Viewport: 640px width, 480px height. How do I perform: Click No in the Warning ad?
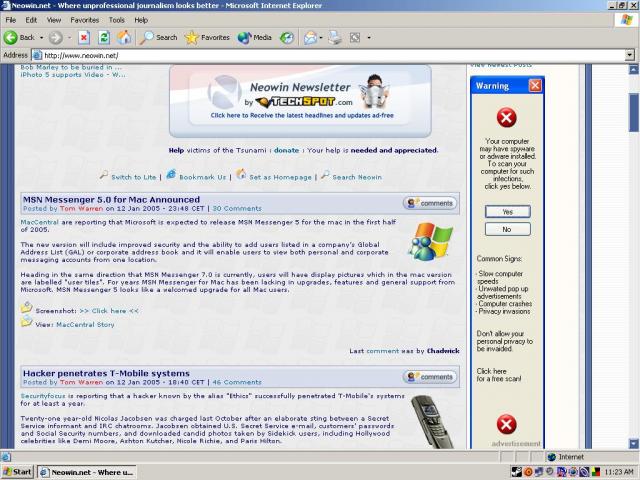508,229
